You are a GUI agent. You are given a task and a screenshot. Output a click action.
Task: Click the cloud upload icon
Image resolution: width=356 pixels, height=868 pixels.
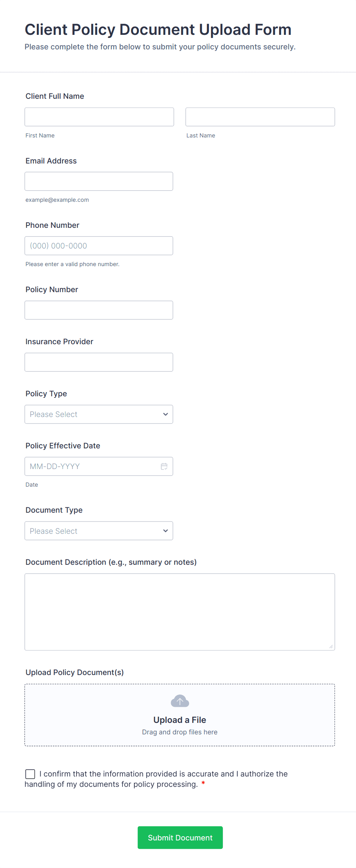pyautogui.click(x=180, y=701)
